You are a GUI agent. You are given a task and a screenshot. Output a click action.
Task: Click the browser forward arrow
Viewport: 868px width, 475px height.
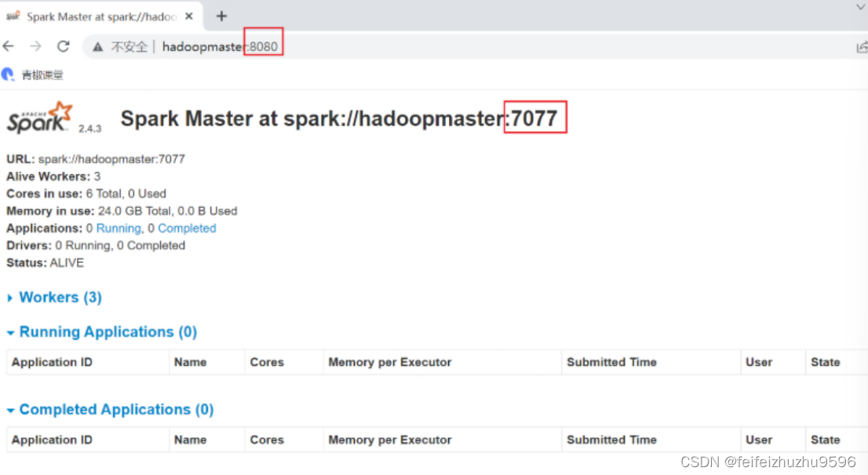click(x=35, y=46)
